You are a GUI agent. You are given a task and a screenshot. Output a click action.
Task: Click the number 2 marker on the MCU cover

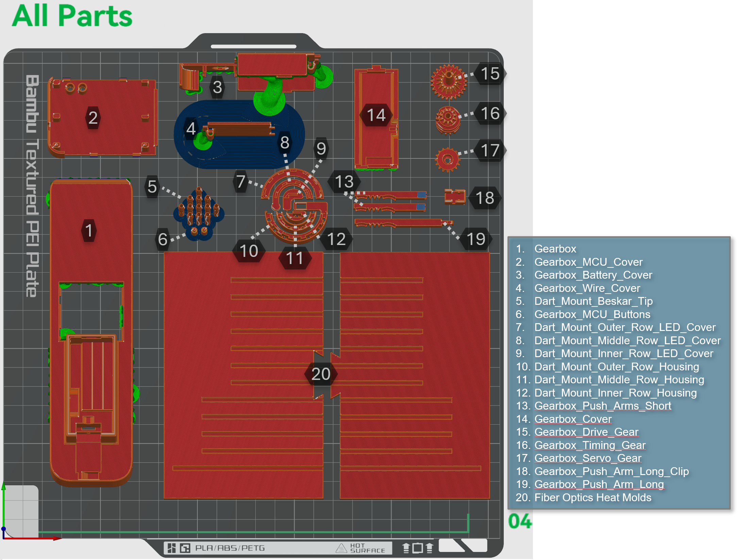(x=93, y=118)
